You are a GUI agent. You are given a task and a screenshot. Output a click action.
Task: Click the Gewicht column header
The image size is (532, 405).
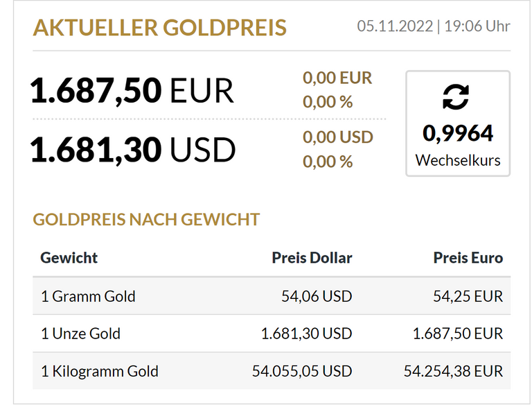point(69,258)
